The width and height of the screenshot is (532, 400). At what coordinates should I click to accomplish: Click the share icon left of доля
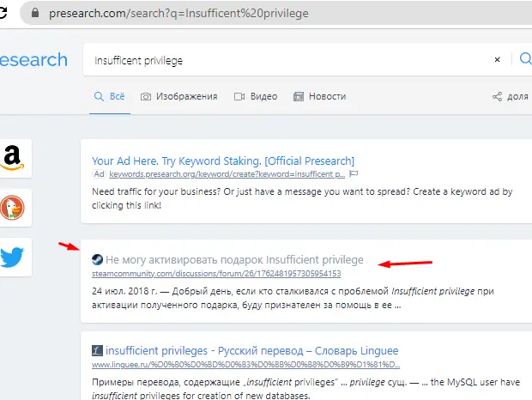(497, 97)
